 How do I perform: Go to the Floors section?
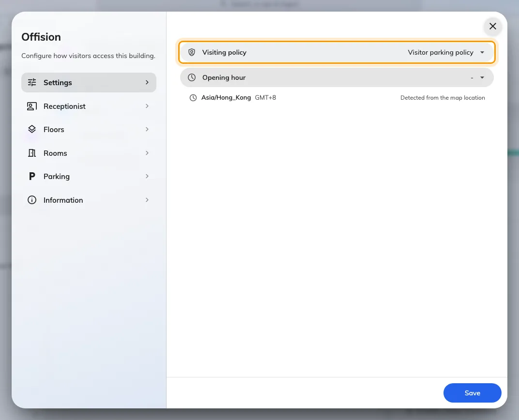coord(89,129)
